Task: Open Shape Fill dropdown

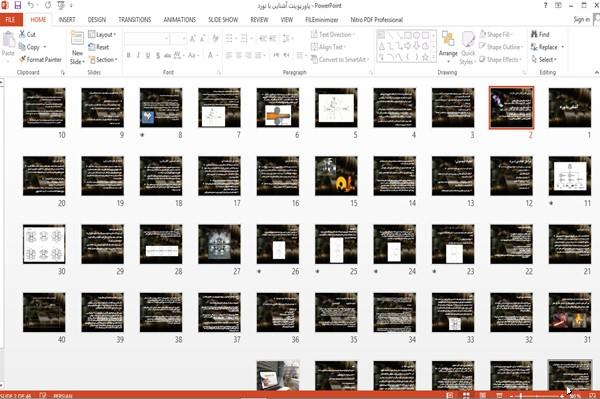Action: 496,34
